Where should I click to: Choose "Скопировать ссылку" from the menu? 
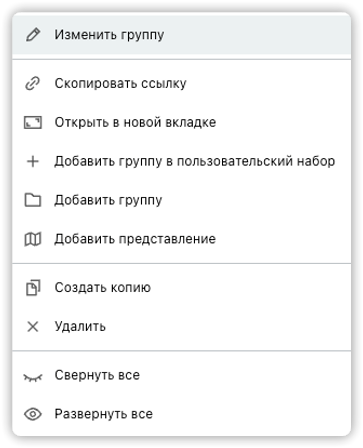point(182,83)
